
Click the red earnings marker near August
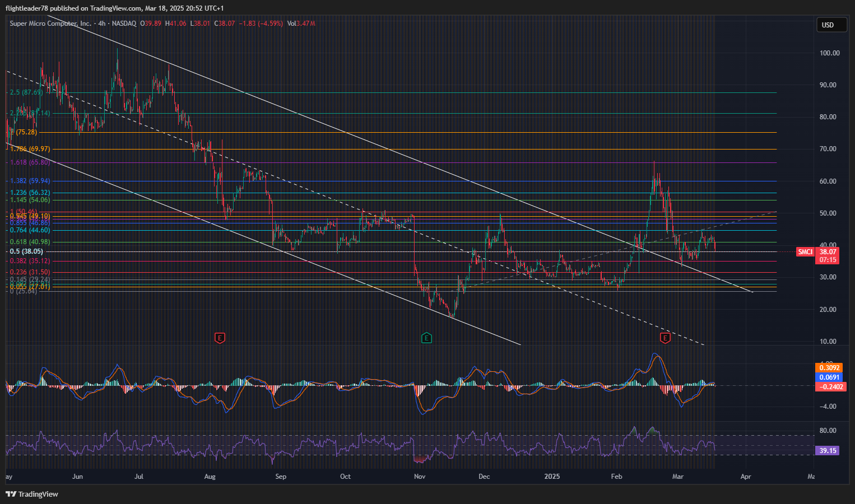[x=220, y=338]
